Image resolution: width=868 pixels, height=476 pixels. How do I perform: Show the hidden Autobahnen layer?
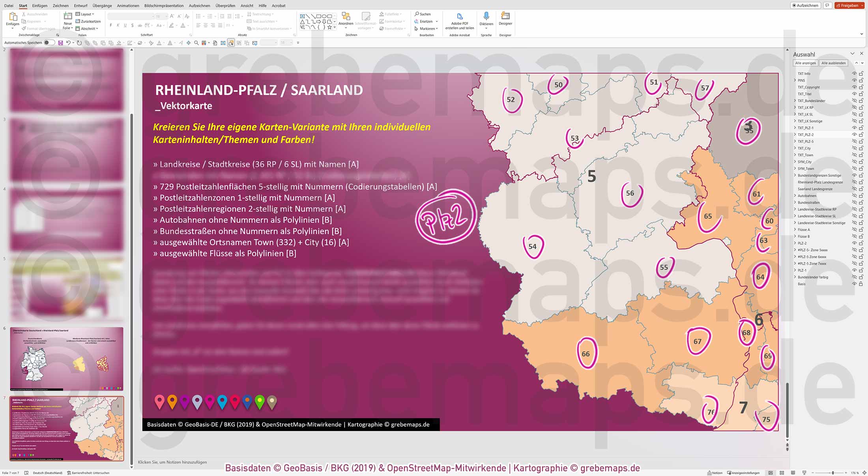click(x=854, y=195)
